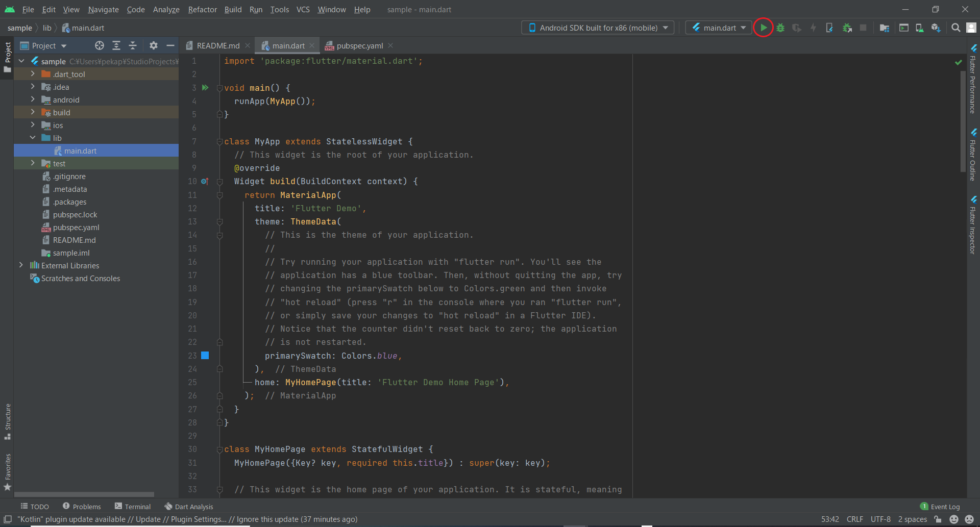Image resolution: width=980 pixels, height=527 pixels.
Task: Open the device selector dropdown
Action: coord(598,28)
